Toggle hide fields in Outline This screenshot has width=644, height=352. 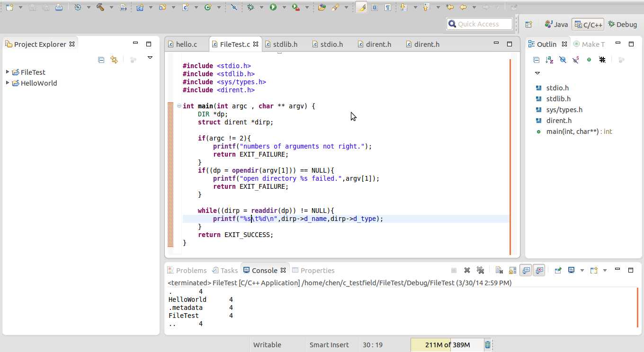563,60
